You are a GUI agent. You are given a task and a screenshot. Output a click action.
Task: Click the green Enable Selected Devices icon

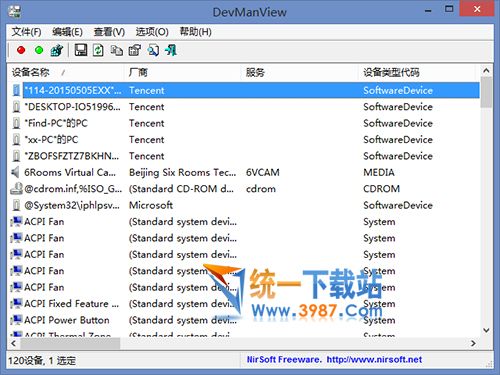click(x=39, y=50)
